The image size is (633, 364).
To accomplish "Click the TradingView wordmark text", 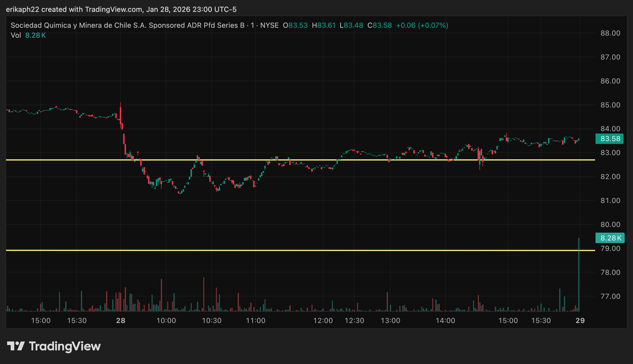I will coord(65,346).
